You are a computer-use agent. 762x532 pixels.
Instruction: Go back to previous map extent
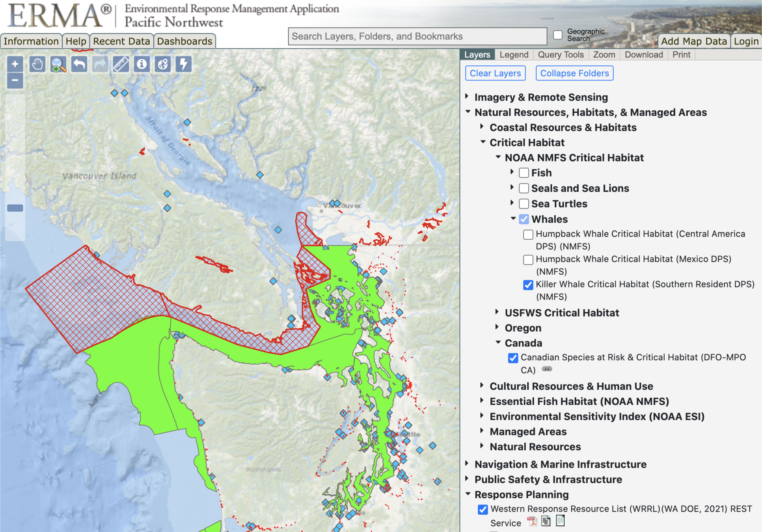pyautogui.click(x=79, y=64)
